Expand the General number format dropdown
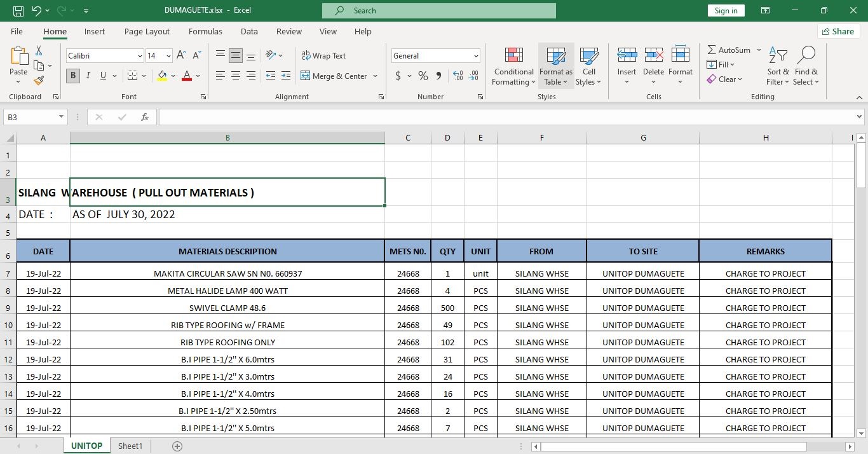 coord(475,56)
